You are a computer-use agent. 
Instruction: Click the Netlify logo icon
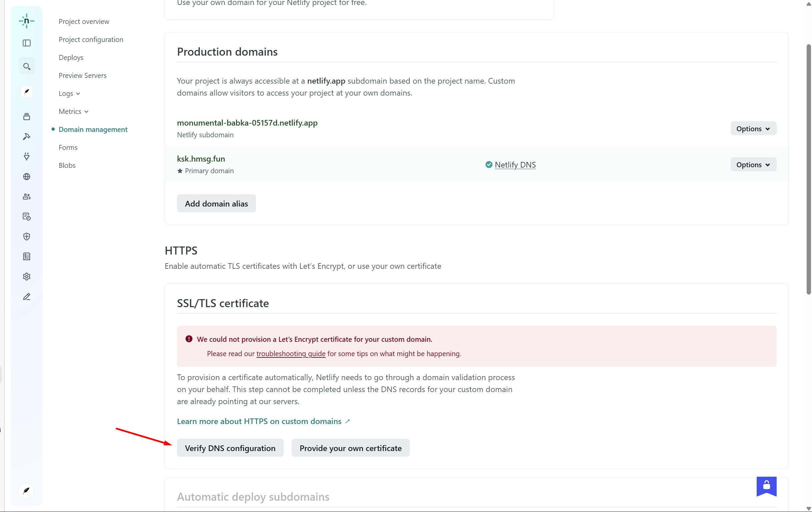(26, 21)
